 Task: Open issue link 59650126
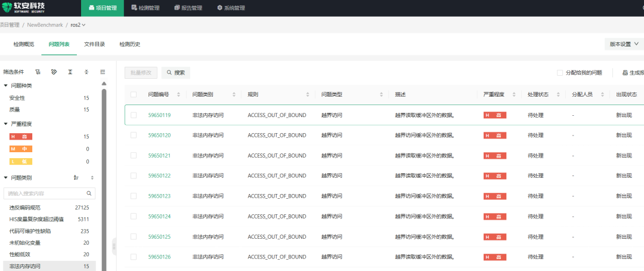click(x=159, y=257)
